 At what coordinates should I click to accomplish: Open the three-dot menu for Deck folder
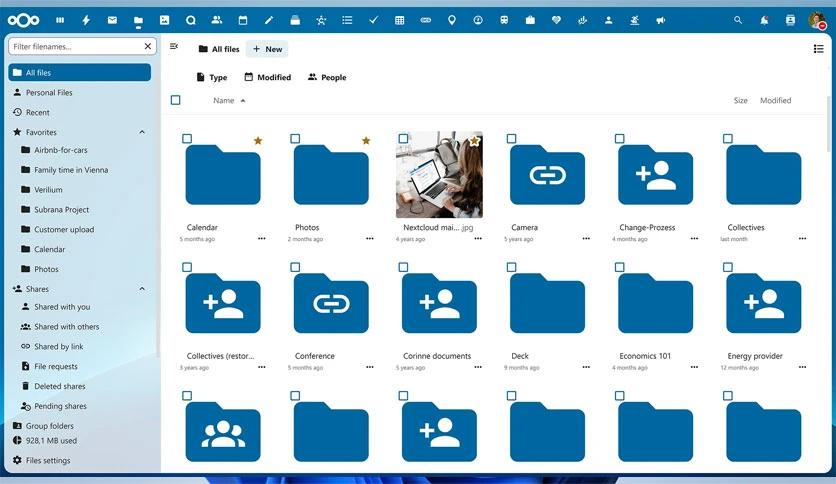click(586, 367)
